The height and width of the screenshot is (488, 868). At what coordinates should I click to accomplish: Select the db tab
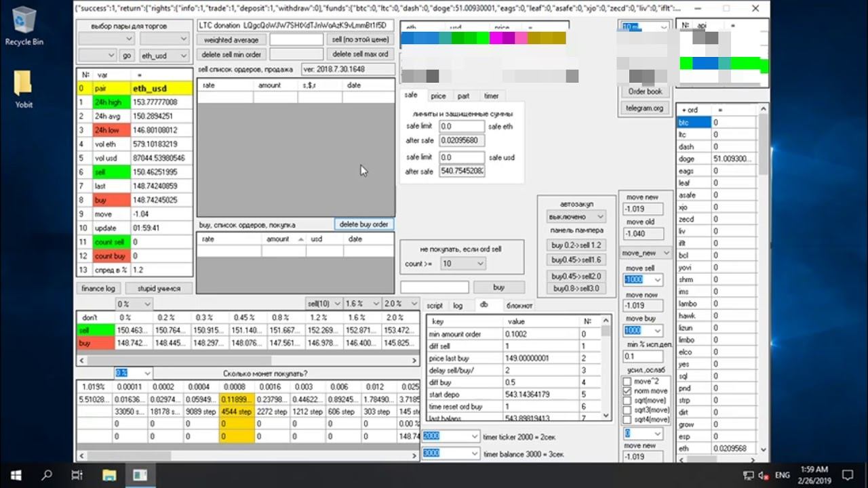pyautogui.click(x=484, y=305)
